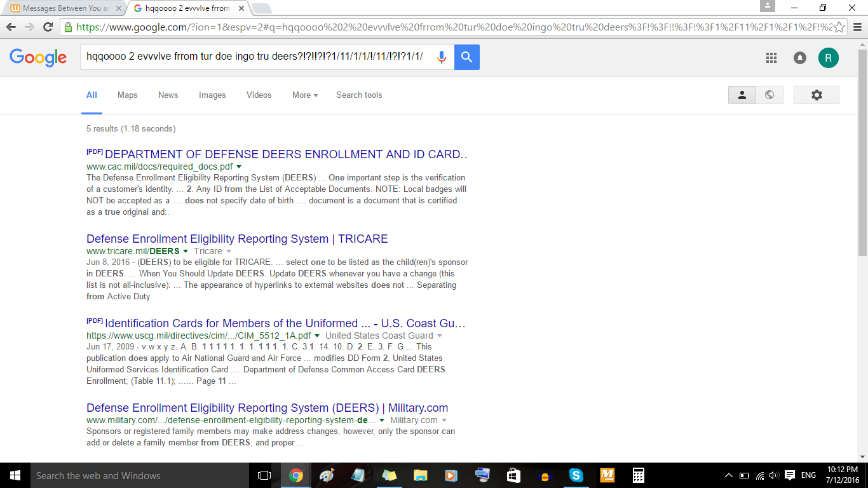Open the orange M app on taskbar
Viewport: 868px width, 488px height.
click(607, 475)
